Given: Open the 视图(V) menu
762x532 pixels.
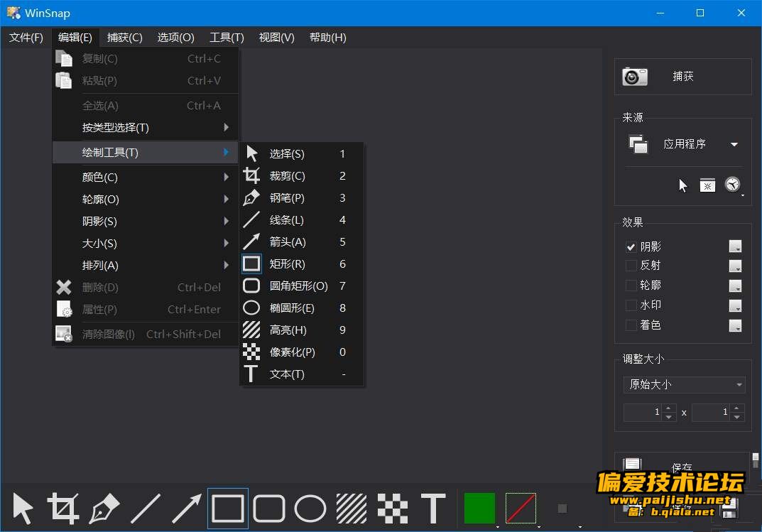Looking at the screenshot, I should [276, 38].
